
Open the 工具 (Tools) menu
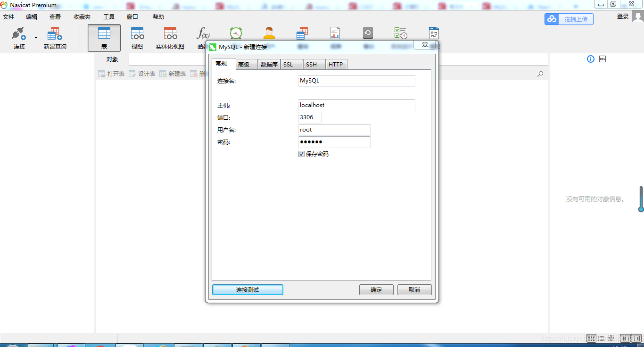[109, 17]
